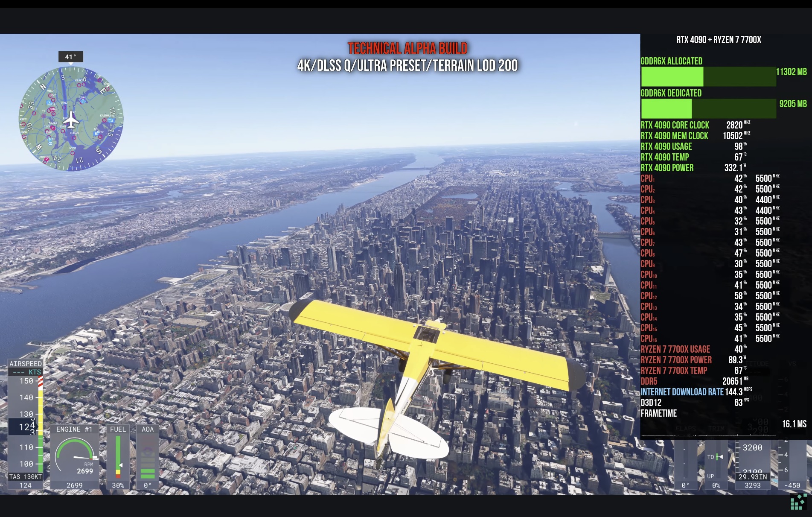Viewport: 812px width, 517px height.
Task: Click the JFK airport marker on minimap
Action: (x=111, y=120)
